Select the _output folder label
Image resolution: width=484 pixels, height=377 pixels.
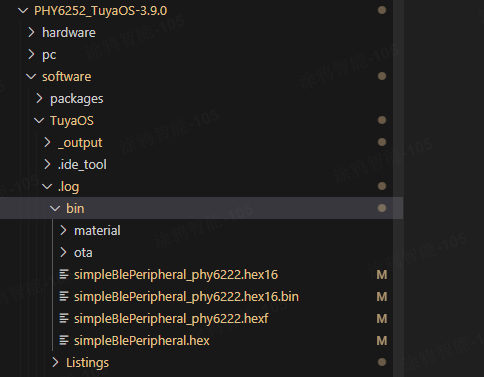tap(80, 143)
